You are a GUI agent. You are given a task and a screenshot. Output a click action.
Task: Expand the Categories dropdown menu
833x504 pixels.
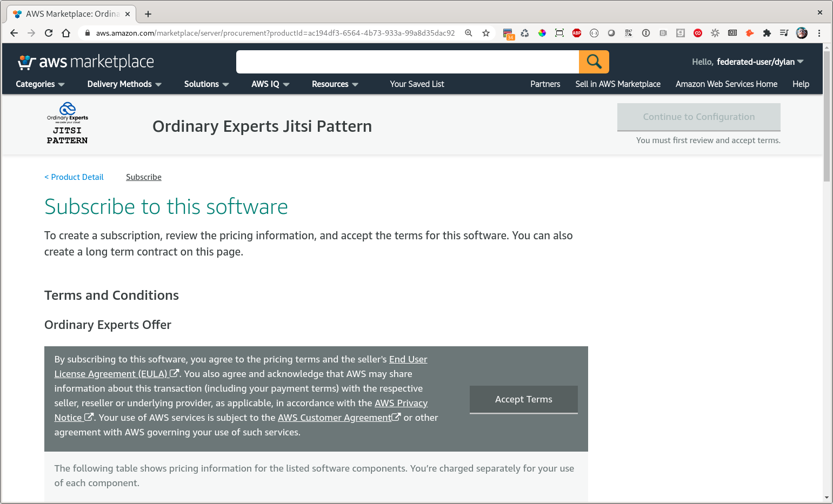40,84
